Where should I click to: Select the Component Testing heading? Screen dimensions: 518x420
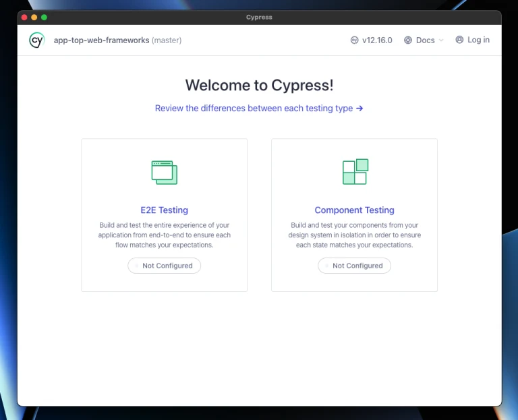pos(355,210)
